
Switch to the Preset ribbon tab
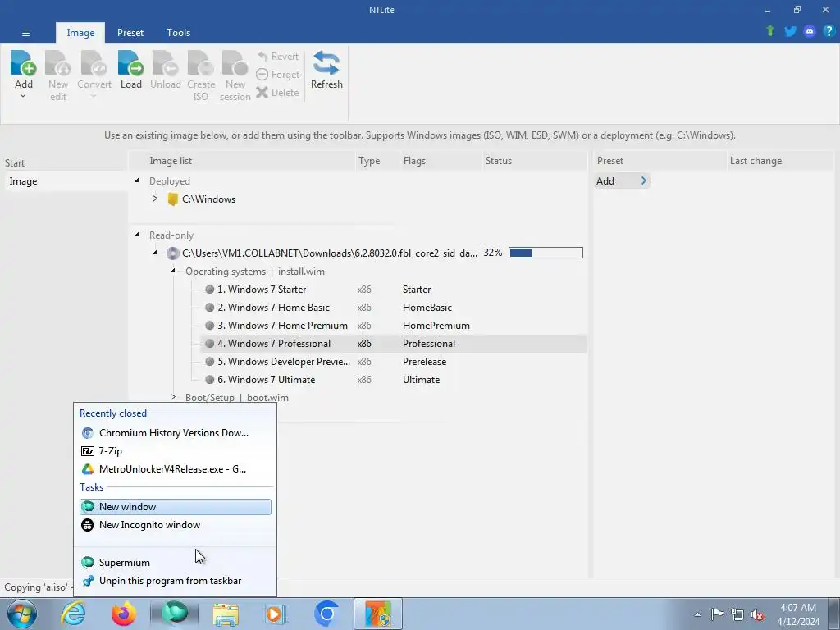coord(130,33)
